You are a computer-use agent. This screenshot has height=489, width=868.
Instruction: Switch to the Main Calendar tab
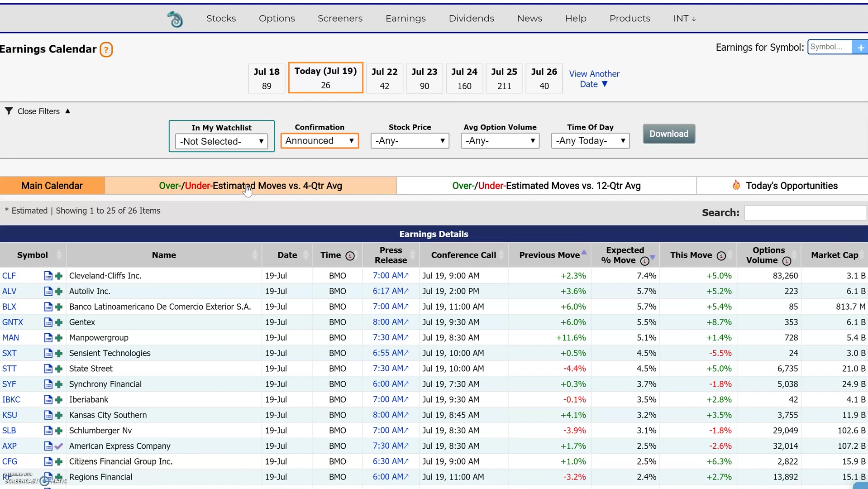pos(52,186)
